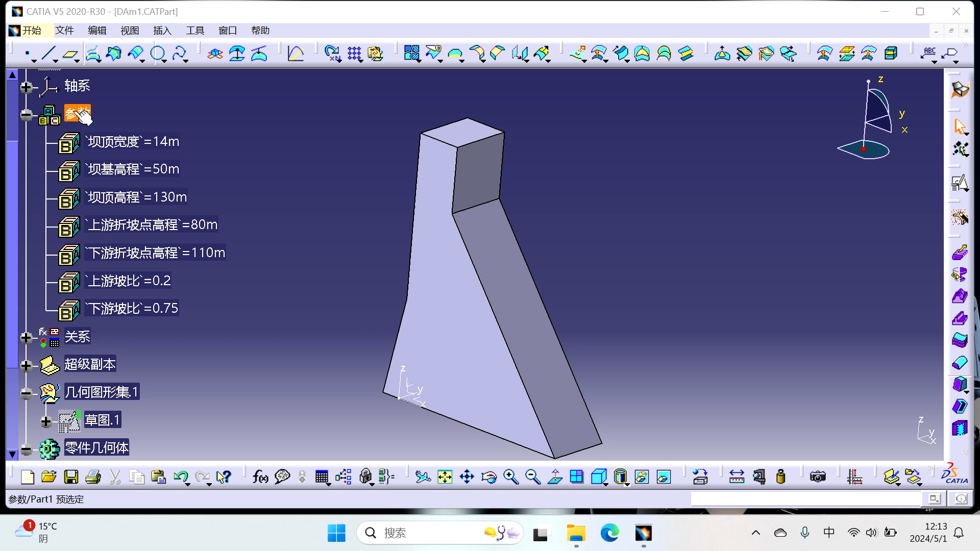Click the Formula f(x) icon
The image size is (980, 551).
point(260,477)
